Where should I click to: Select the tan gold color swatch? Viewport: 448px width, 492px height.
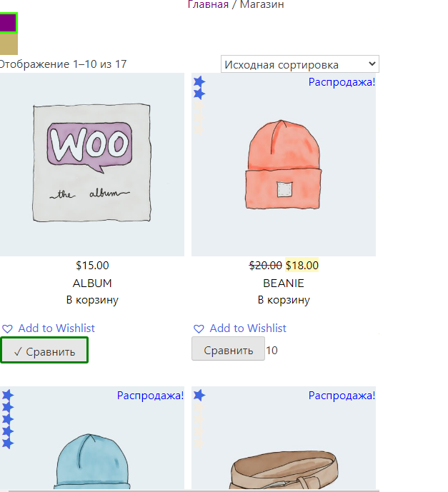[x=9, y=44]
